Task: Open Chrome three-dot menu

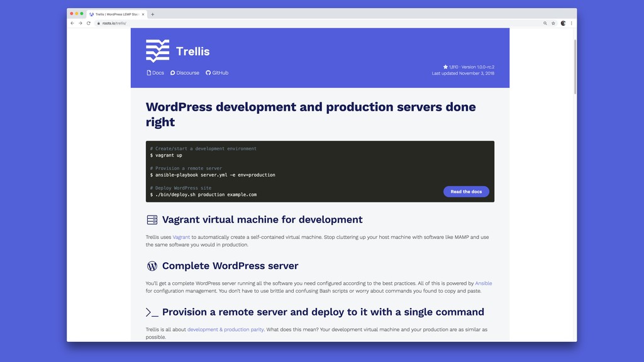Action: 571,23
